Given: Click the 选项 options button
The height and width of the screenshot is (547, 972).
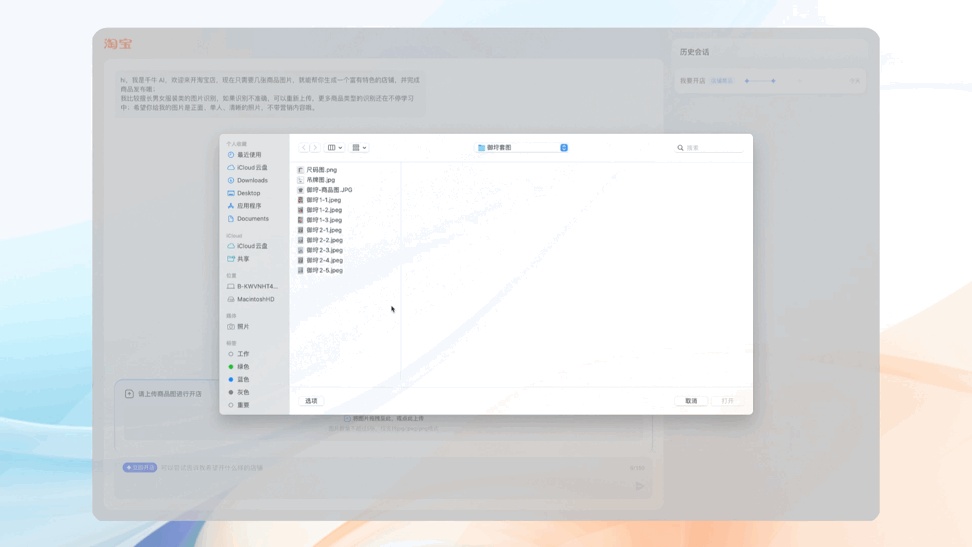Looking at the screenshot, I should [311, 401].
